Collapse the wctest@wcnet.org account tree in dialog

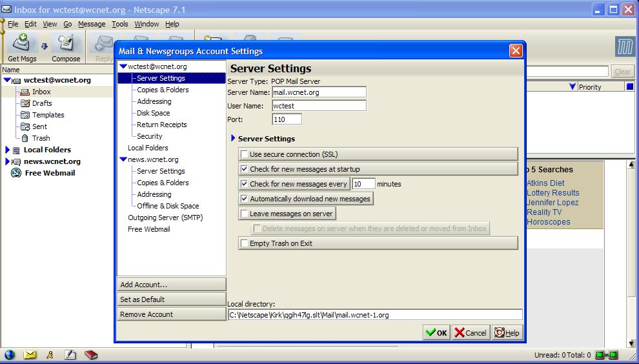pyautogui.click(x=123, y=66)
